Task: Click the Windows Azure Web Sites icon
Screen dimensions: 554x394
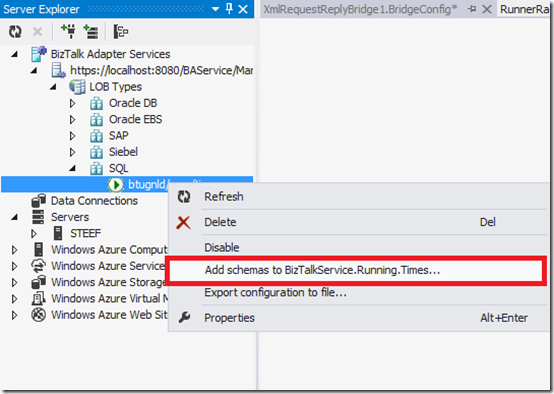Action: (39, 315)
